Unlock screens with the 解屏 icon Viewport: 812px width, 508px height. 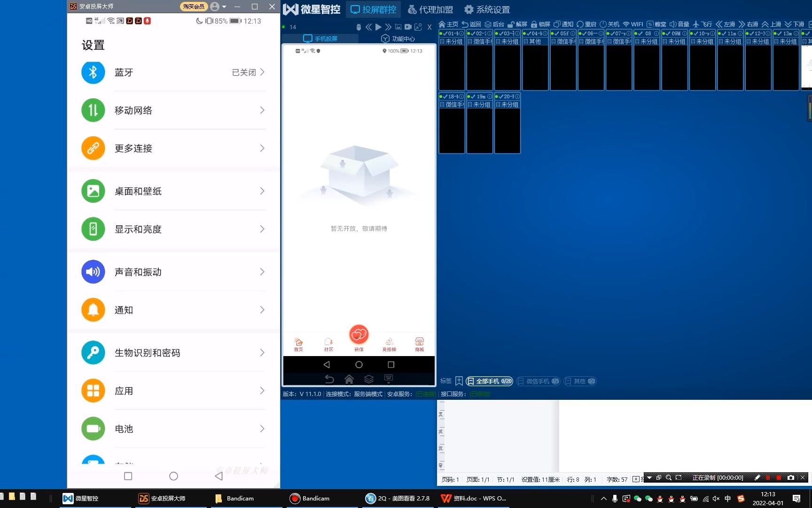coord(511,24)
